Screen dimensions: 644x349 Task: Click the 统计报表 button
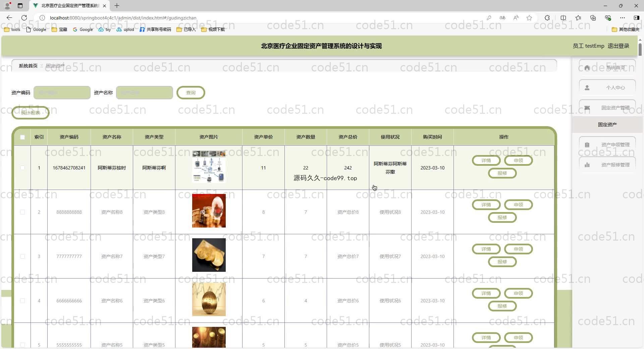tap(31, 113)
